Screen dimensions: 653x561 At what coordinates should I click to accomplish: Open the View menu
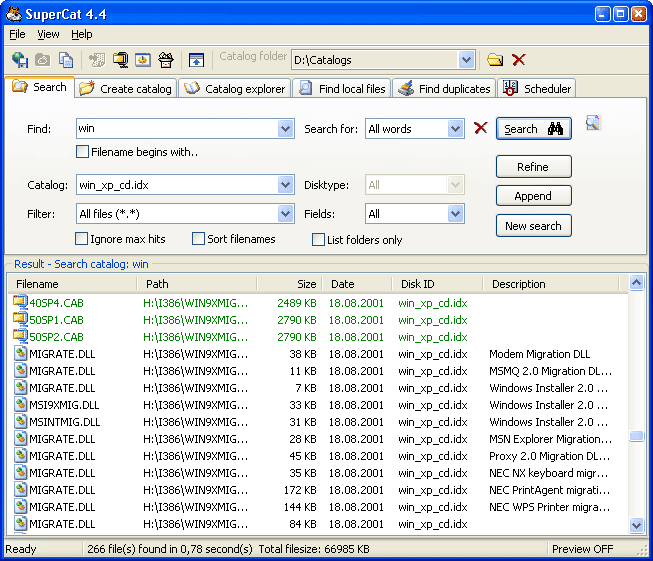[x=48, y=34]
